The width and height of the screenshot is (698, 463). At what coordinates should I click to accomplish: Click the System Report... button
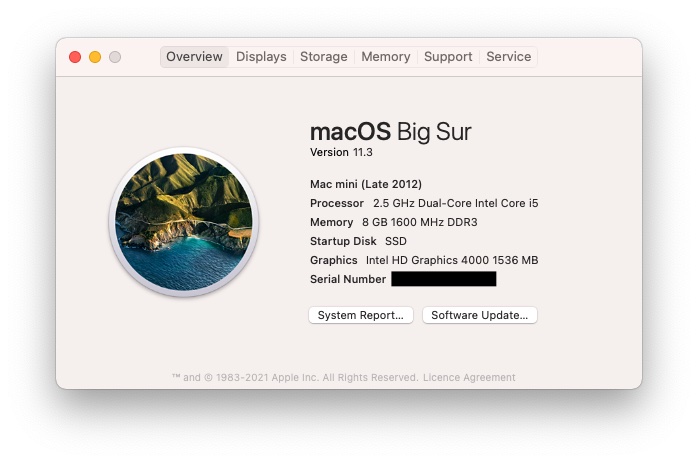coord(361,315)
